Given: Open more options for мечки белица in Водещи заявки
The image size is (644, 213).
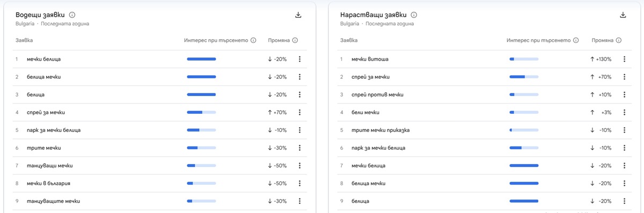Looking at the screenshot, I should coord(299,59).
